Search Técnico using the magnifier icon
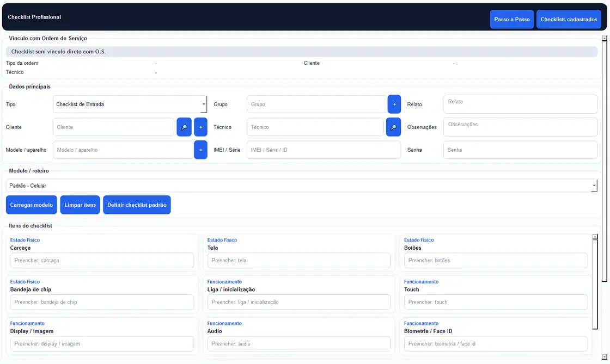 click(393, 127)
